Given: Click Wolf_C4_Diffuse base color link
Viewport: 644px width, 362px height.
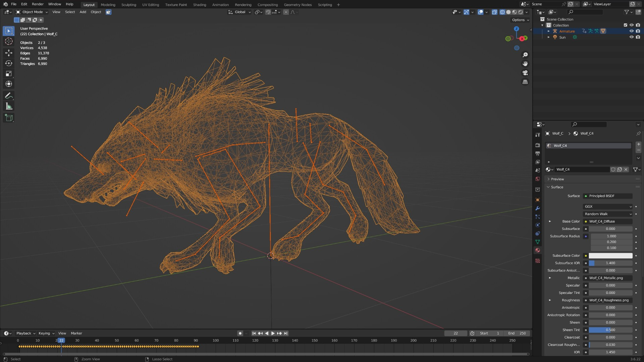Looking at the screenshot, I should pyautogui.click(x=608, y=222).
